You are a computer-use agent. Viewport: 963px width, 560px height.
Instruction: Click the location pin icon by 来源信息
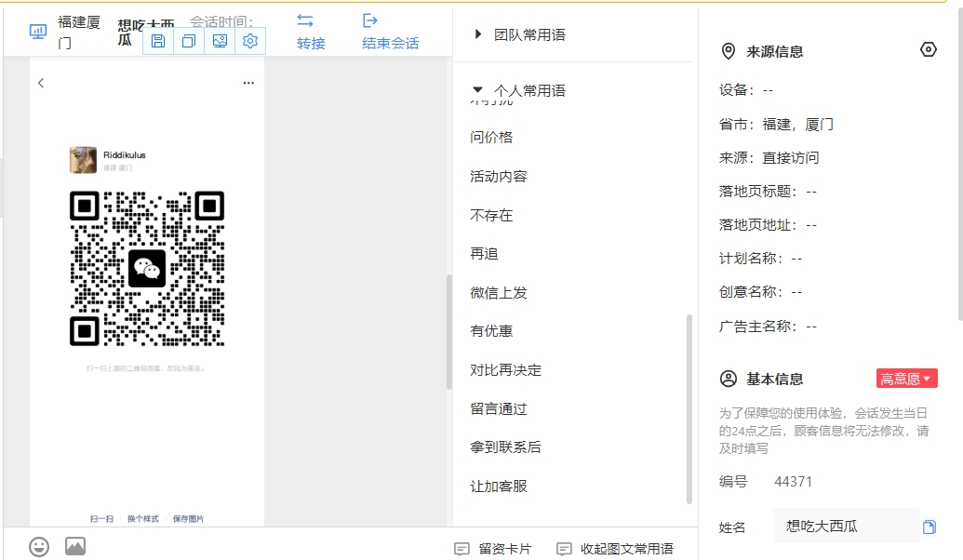point(728,51)
